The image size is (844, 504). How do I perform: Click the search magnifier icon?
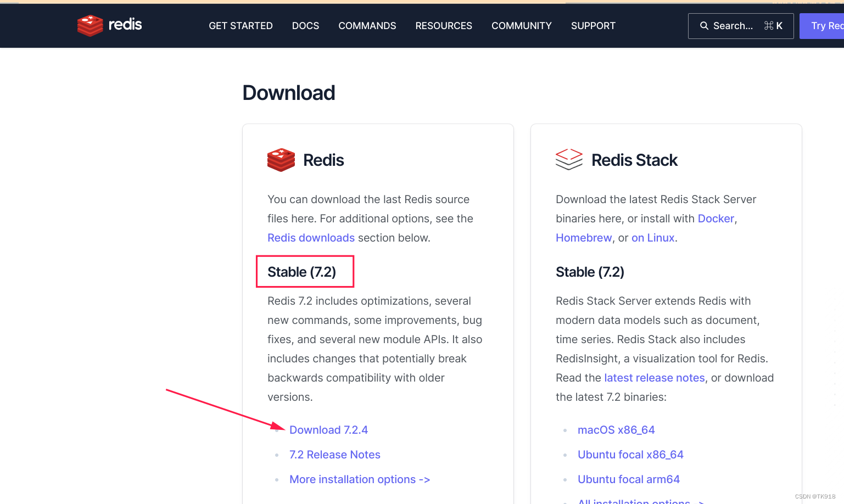(x=704, y=26)
